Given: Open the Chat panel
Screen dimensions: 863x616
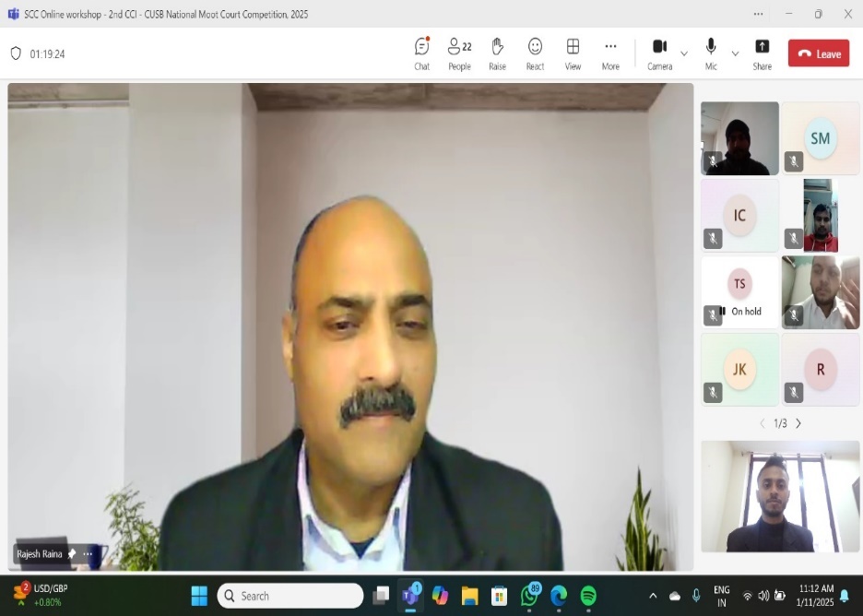Looking at the screenshot, I should click(x=421, y=53).
